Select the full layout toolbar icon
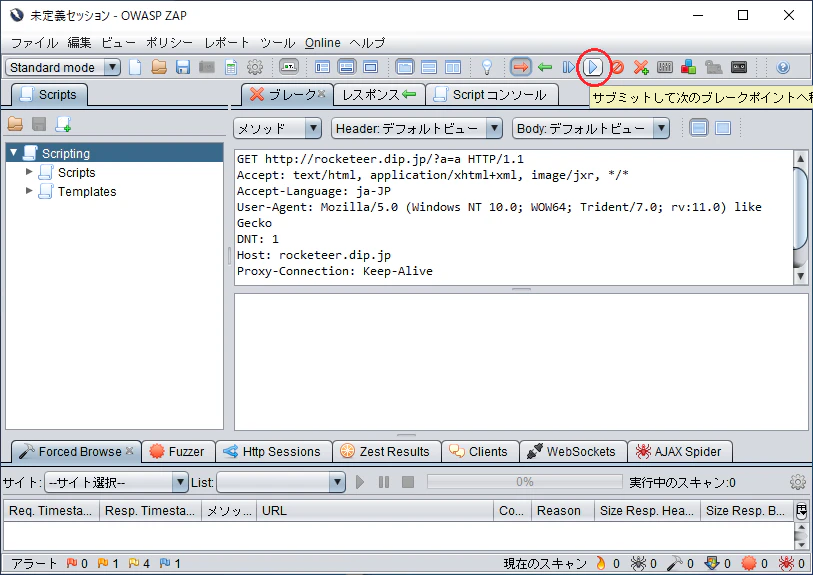The width and height of the screenshot is (813, 575). (x=370, y=67)
